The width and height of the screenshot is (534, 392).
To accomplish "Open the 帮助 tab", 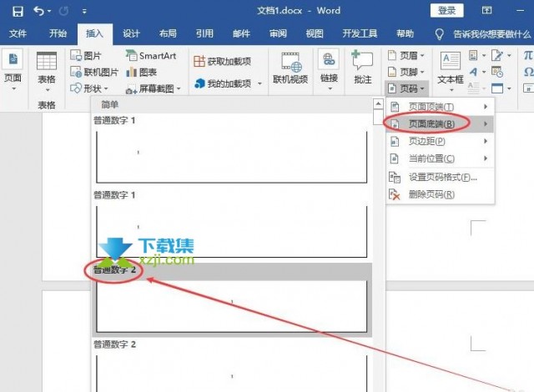I will pos(405,33).
